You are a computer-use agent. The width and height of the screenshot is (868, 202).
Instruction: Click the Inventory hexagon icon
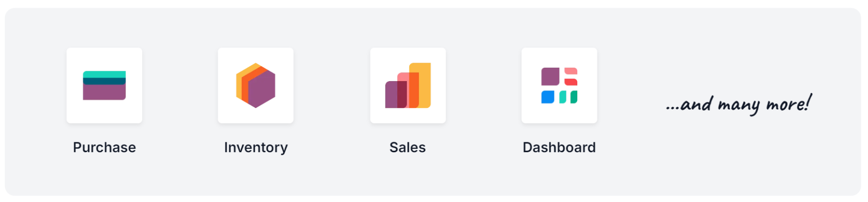tap(256, 85)
